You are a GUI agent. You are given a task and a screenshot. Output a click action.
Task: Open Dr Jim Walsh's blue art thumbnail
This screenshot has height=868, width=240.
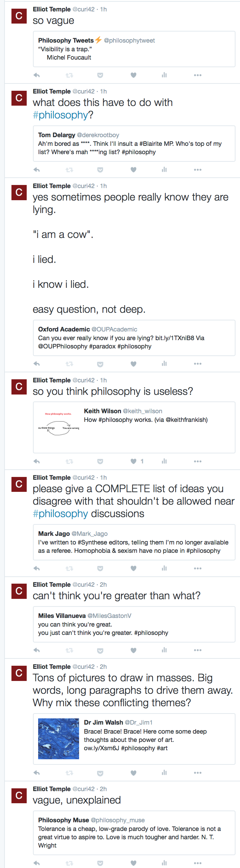(x=59, y=739)
